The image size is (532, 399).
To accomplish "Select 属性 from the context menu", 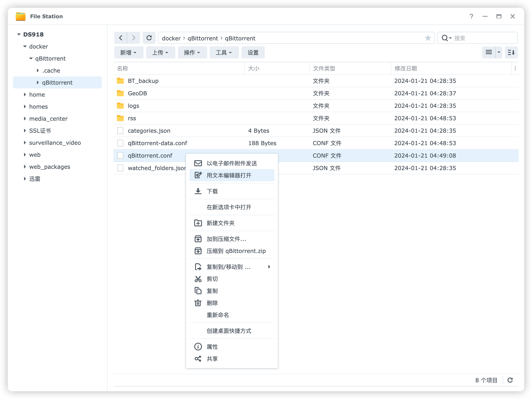I will [x=212, y=347].
